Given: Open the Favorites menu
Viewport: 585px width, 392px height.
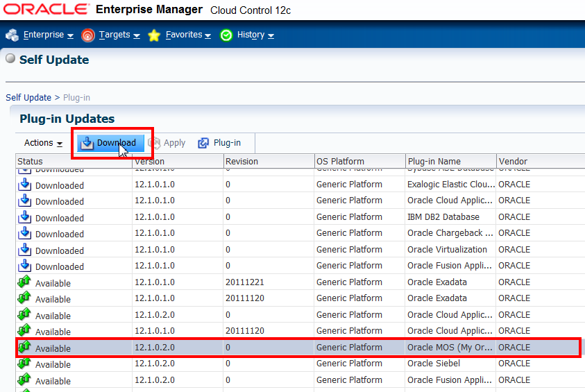Looking at the screenshot, I should tap(188, 35).
